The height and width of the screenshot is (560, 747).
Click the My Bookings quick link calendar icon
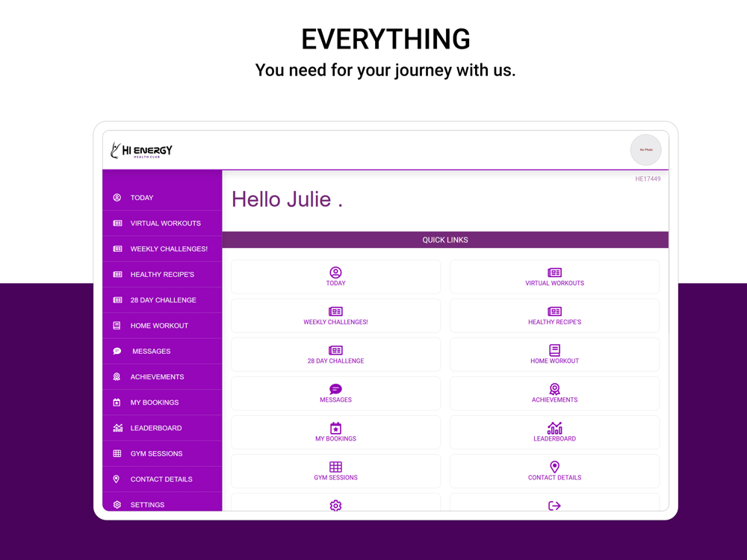tap(336, 428)
